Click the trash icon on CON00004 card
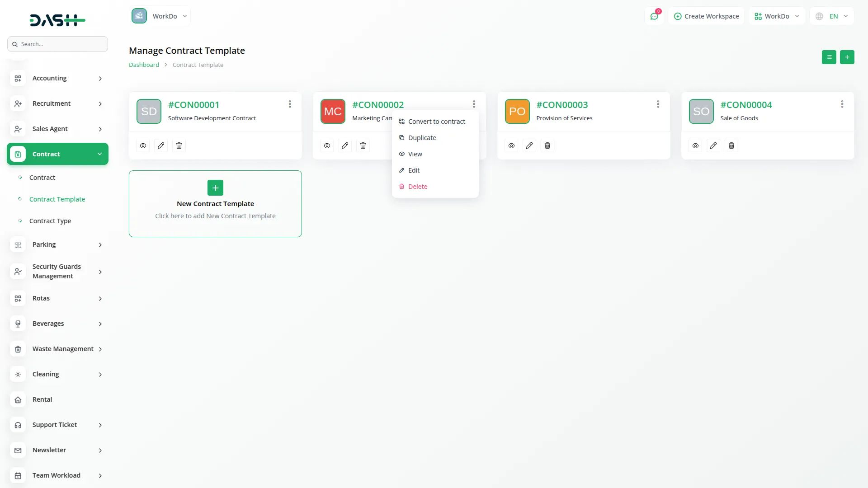This screenshot has height=488, width=868. [731, 145]
